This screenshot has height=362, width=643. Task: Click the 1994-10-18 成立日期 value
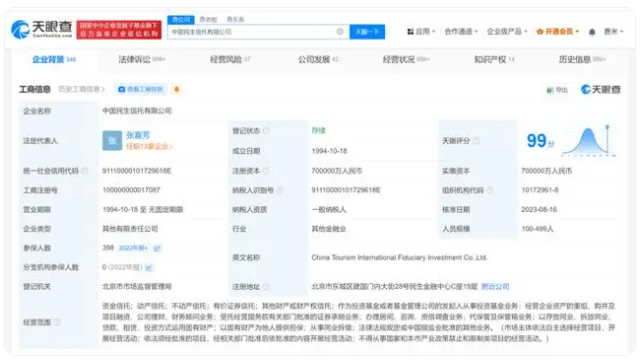click(x=329, y=151)
